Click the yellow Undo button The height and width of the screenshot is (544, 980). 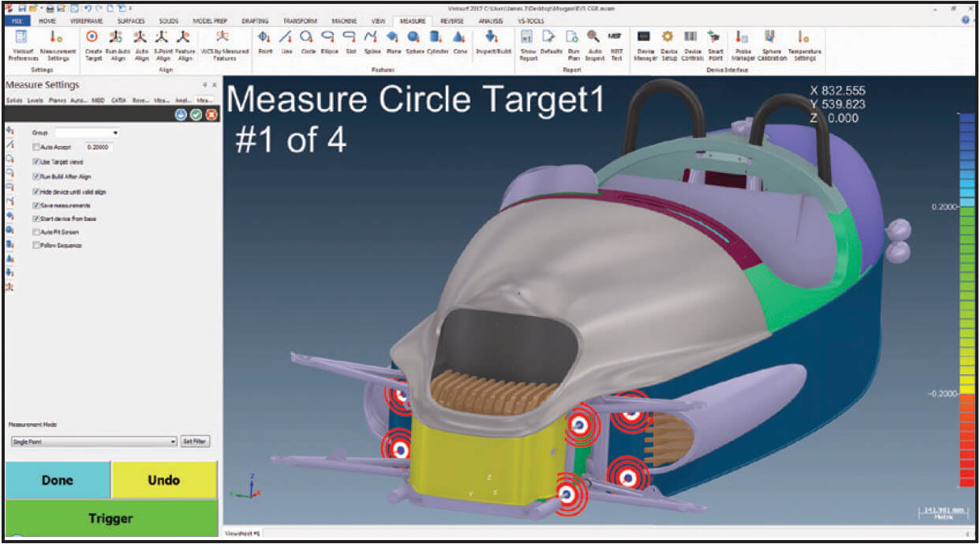164,479
